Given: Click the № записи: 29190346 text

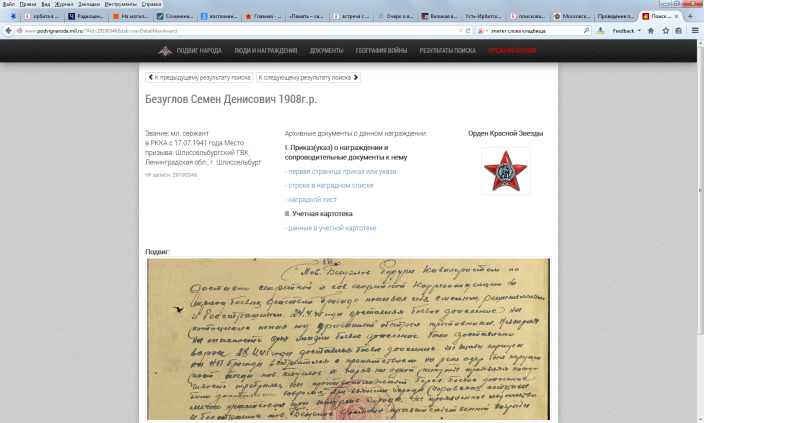Looking at the screenshot, I should (x=171, y=175).
